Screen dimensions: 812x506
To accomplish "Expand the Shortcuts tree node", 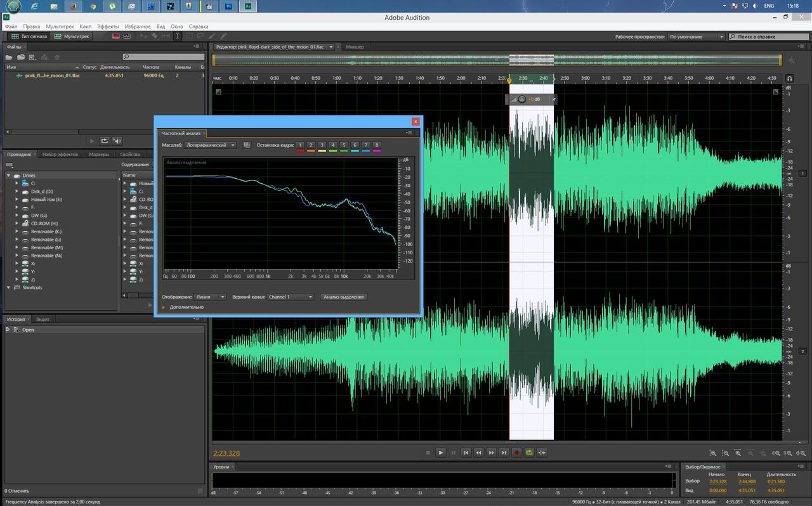I will (x=8, y=287).
